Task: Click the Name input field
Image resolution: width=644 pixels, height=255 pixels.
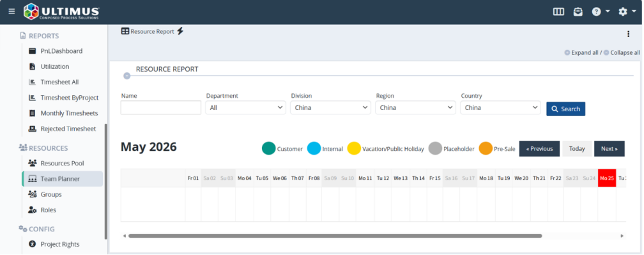Action: point(161,107)
